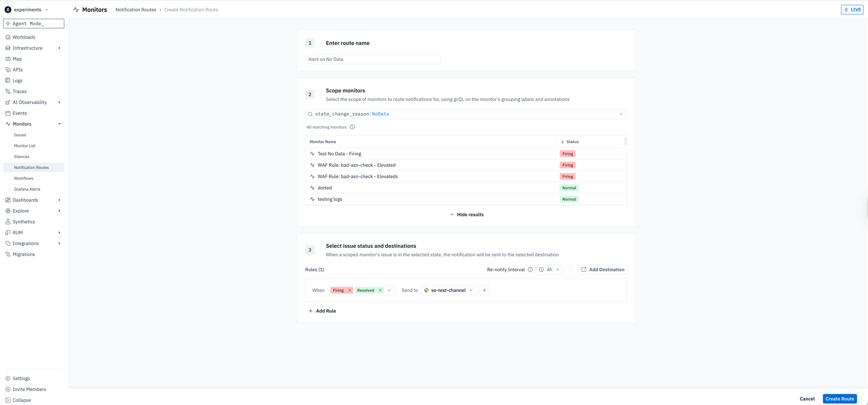Click the Map sidebar icon

click(8, 59)
